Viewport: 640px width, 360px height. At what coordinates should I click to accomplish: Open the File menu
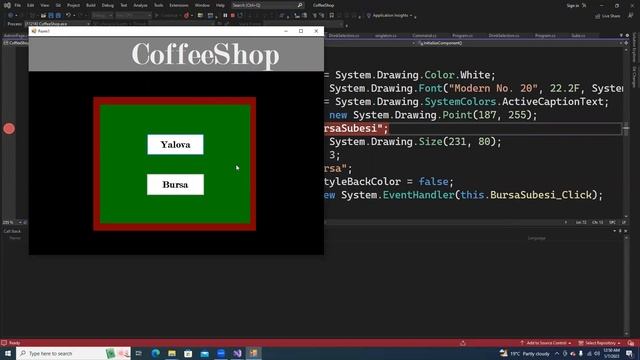click(18, 5)
